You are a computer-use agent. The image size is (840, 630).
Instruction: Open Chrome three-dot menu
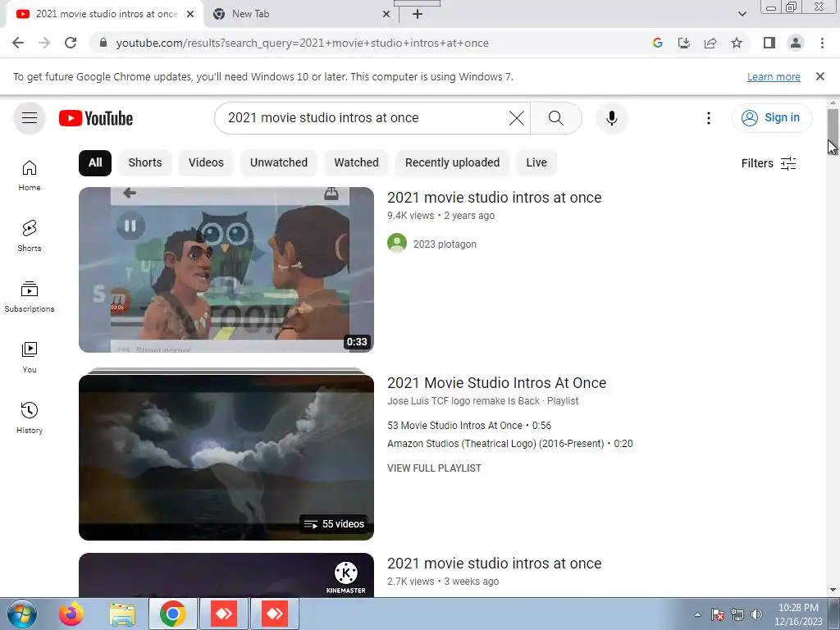(x=822, y=43)
